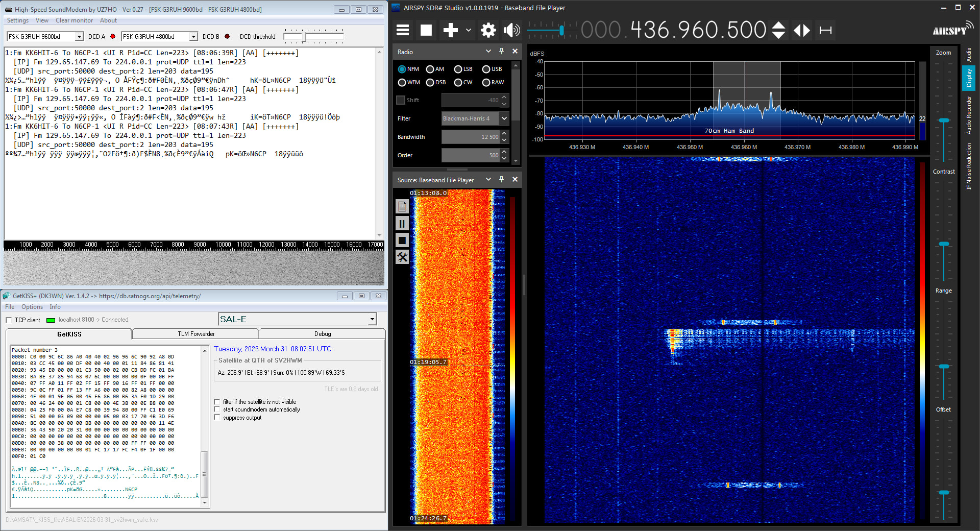Open SDR# settings gear
The height and width of the screenshot is (531, 980).
pos(488,30)
